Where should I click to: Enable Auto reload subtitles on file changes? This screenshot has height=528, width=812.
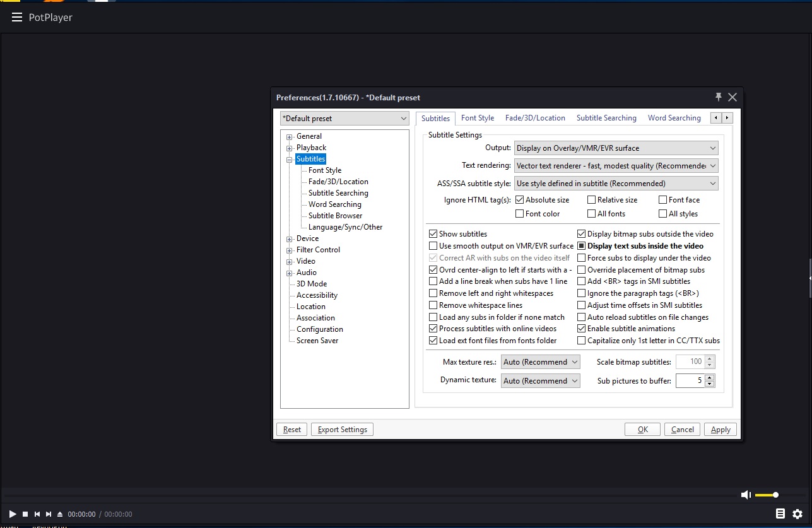click(x=582, y=317)
